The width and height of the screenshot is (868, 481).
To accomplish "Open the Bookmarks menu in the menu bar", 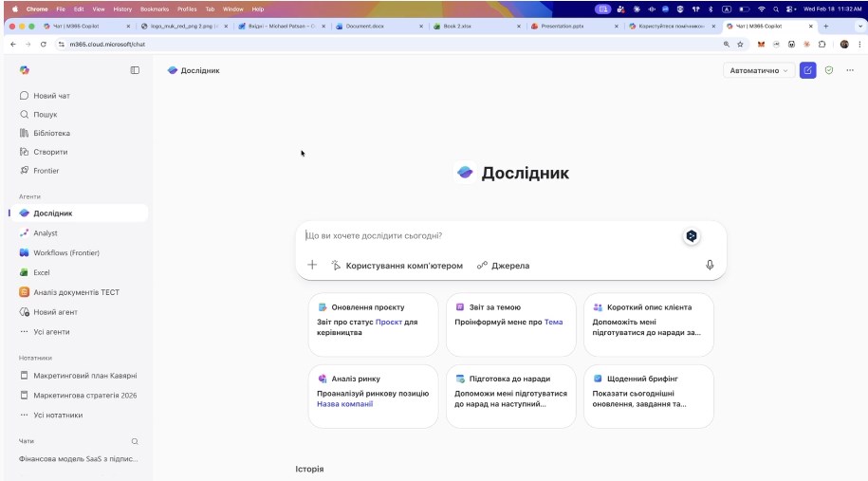I will [x=153, y=9].
